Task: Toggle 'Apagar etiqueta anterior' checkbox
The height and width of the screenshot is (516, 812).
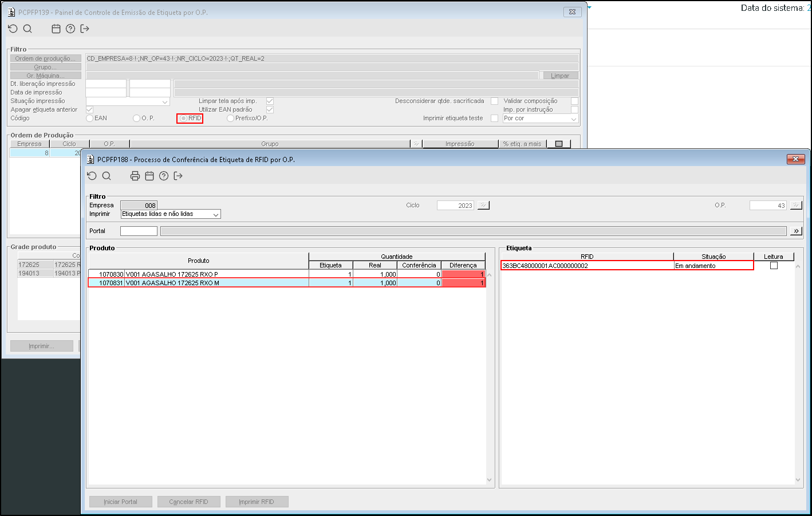Action: pos(89,109)
